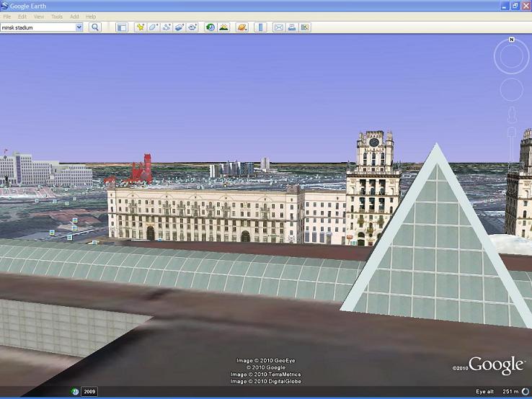Image resolution: width=532 pixels, height=399 pixels.
Task: Open the File menu
Action: click(x=7, y=16)
